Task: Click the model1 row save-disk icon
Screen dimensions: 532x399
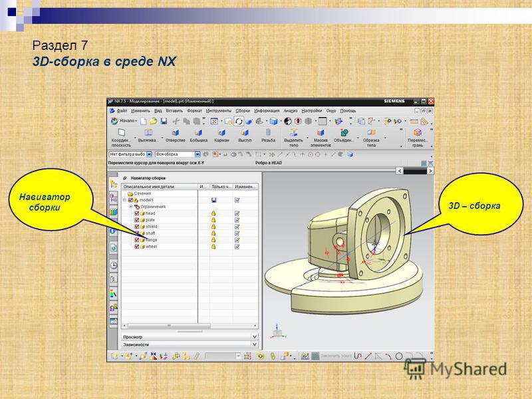Action: (213, 200)
